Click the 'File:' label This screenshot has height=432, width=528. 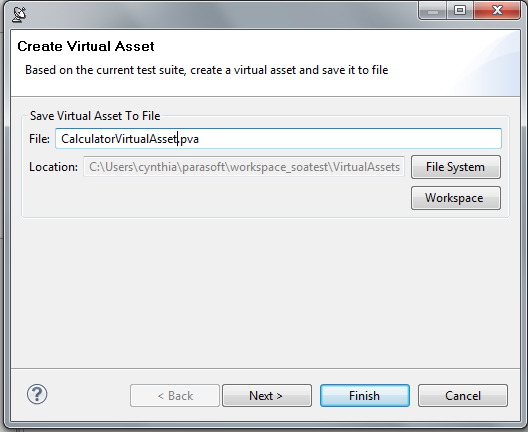(39, 139)
